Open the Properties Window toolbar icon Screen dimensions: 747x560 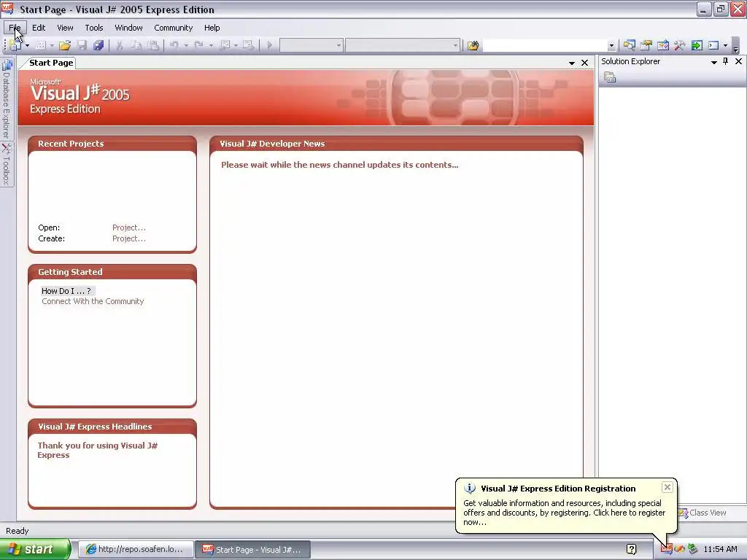tap(646, 45)
